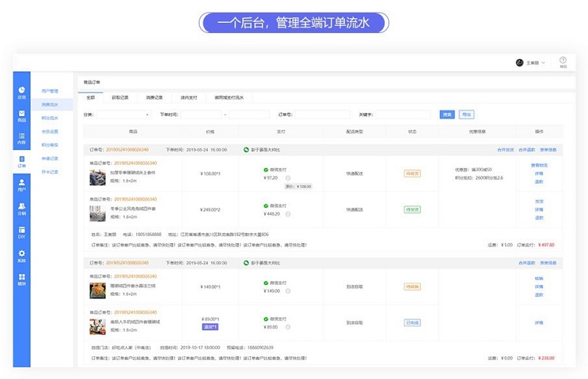Switch to the 微同城支付流水 tab
Image resolution: width=588 pixels, height=379 pixels.
229,97
